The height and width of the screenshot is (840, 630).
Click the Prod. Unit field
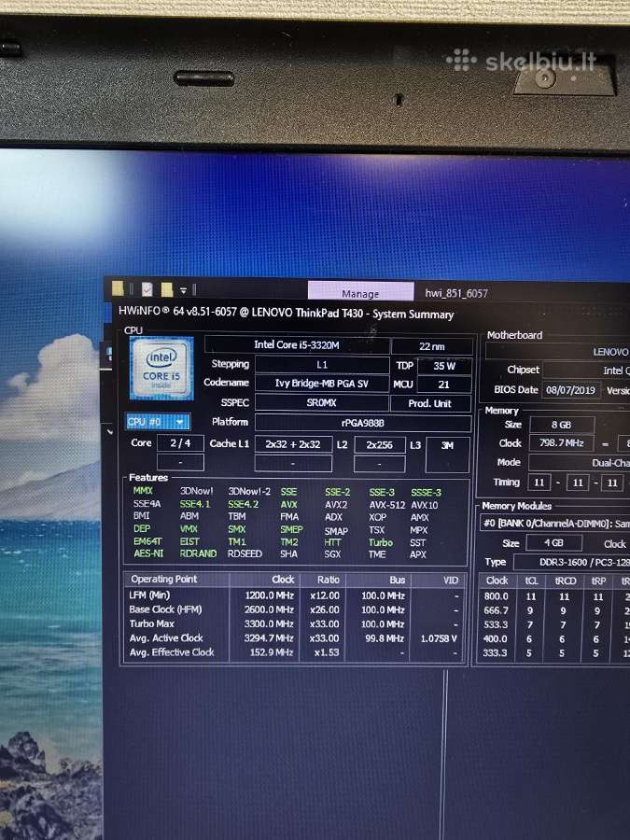click(430, 403)
